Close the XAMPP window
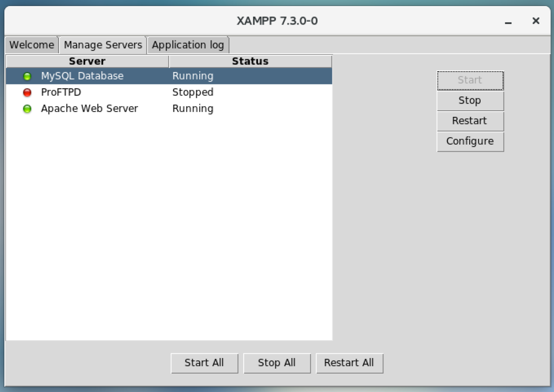 [536, 21]
